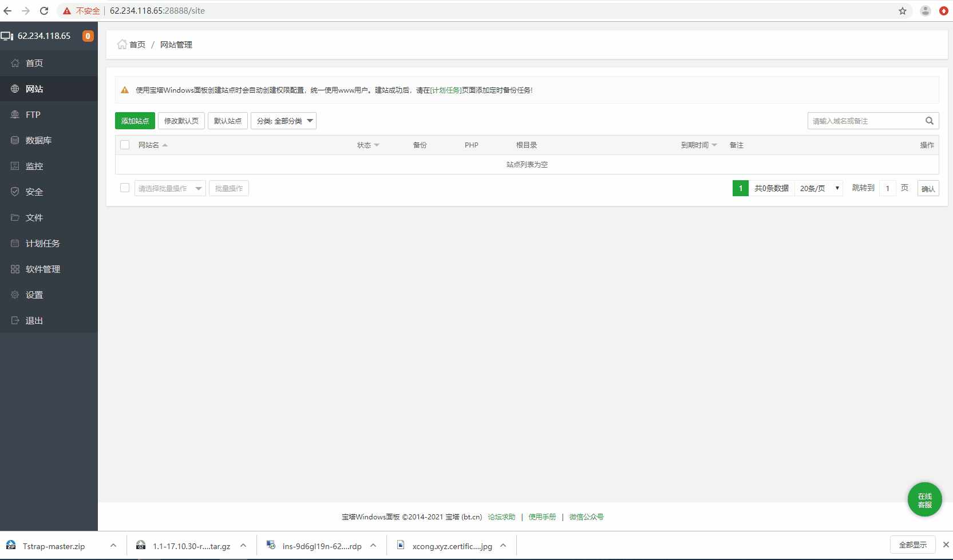Open the 使用手册 footer link
953x560 pixels.
tap(542, 517)
